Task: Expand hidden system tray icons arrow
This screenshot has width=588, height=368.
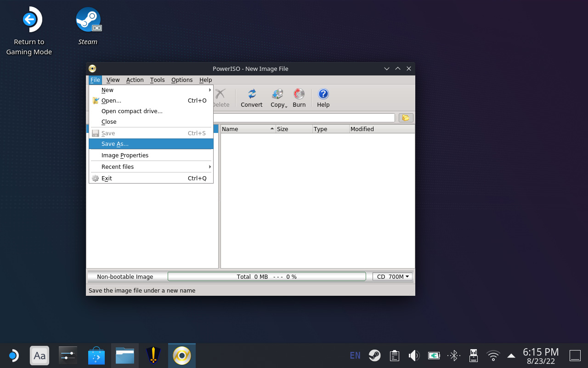Action: pos(511,356)
